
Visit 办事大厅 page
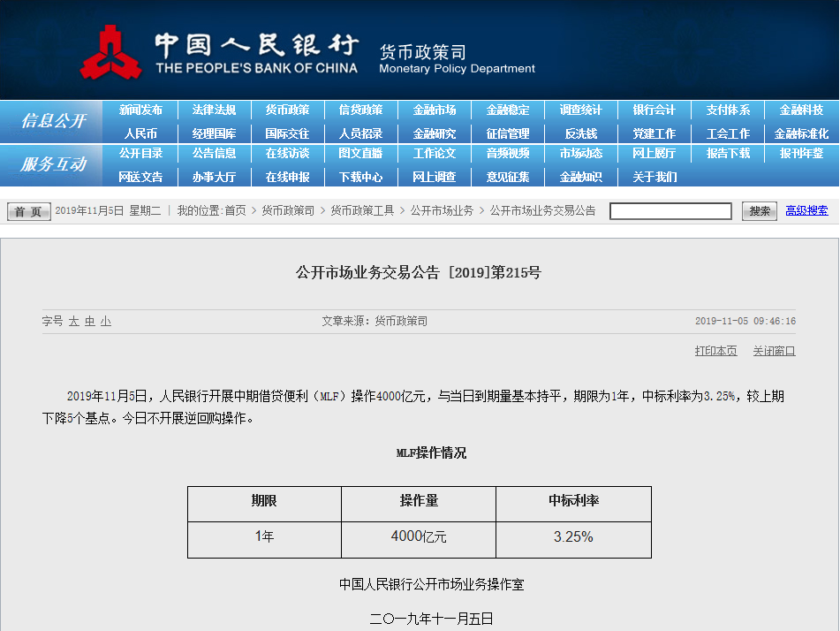point(214,177)
